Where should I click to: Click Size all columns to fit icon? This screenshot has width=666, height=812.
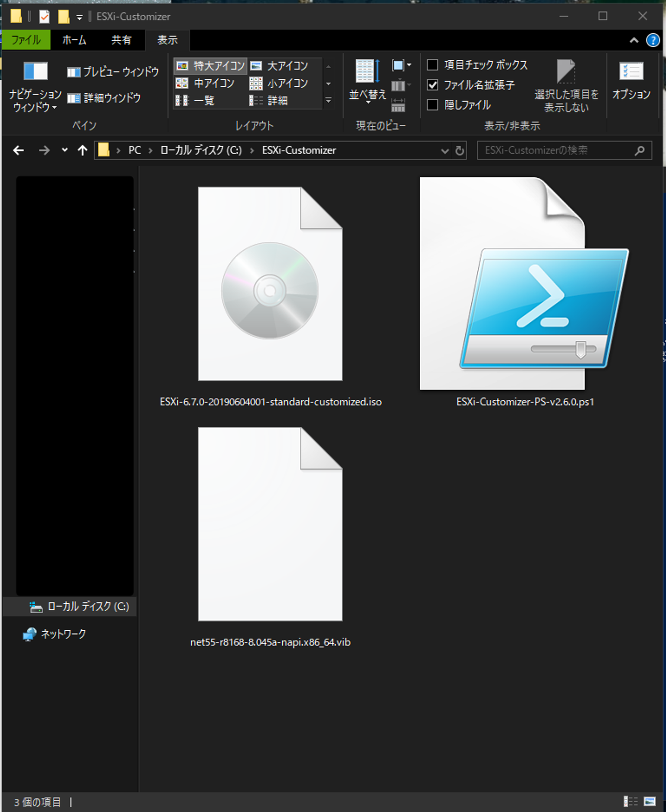pyautogui.click(x=398, y=105)
